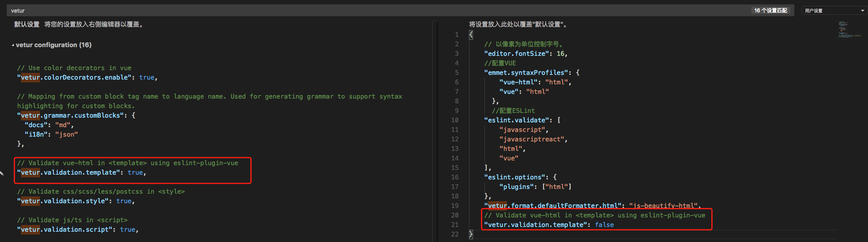The image size is (868, 242).
Task: Click the default vetur.validation.template true line
Action: [82, 173]
